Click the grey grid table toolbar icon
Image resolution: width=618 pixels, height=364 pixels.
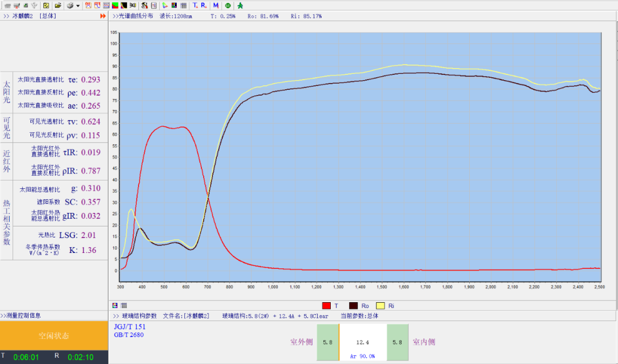[x=183, y=6]
